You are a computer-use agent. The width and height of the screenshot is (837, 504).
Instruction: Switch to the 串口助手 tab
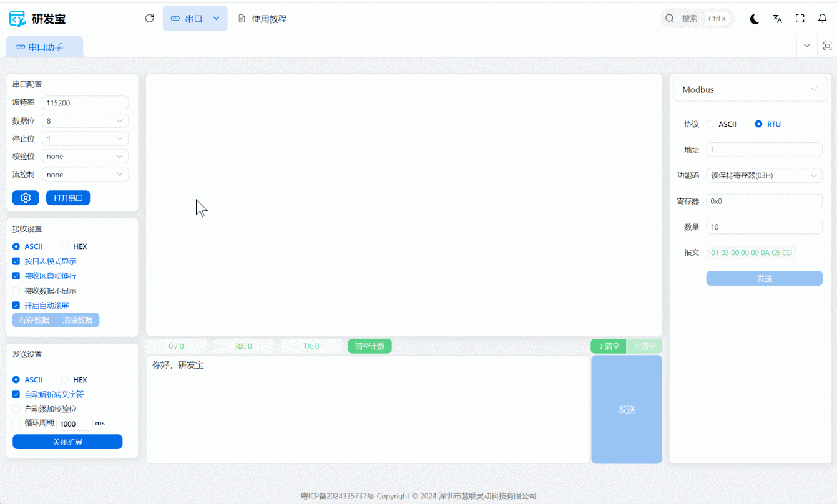[44, 47]
